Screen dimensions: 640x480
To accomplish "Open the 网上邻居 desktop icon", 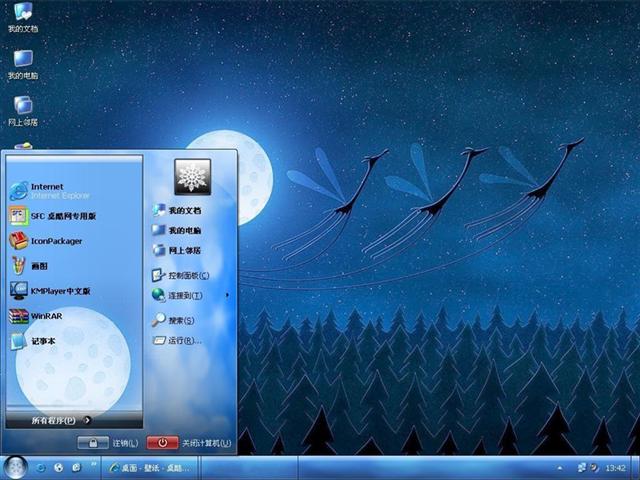I will pos(23,111).
